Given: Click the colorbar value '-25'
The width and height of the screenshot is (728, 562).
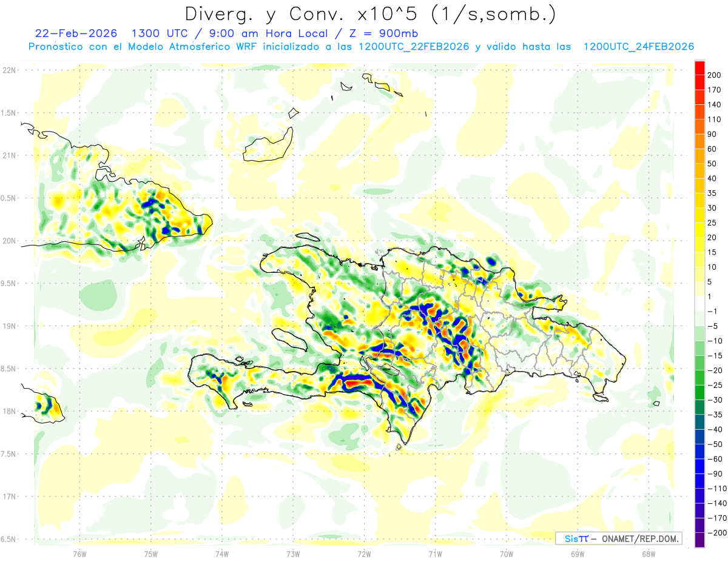Looking at the screenshot, I should point(716,385).
